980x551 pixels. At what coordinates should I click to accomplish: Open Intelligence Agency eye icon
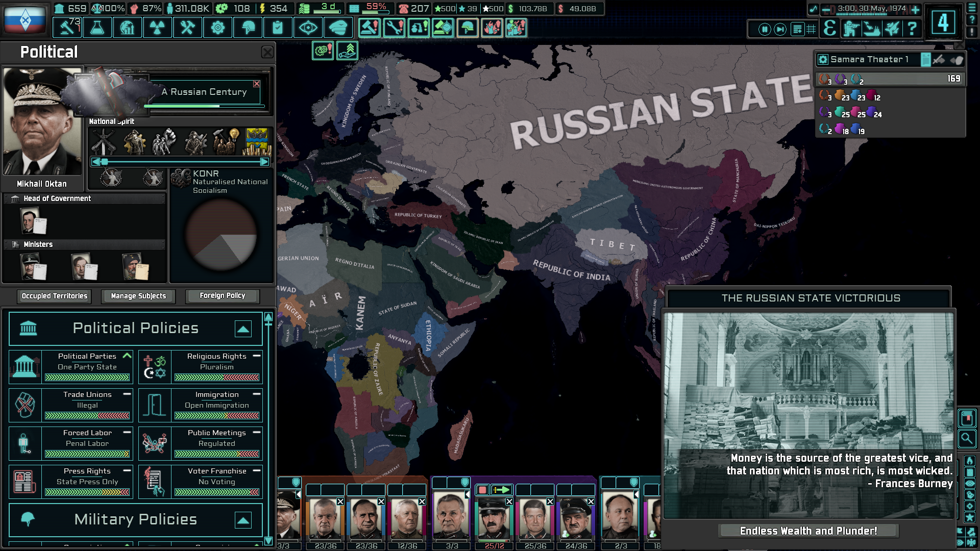(308, 28)
